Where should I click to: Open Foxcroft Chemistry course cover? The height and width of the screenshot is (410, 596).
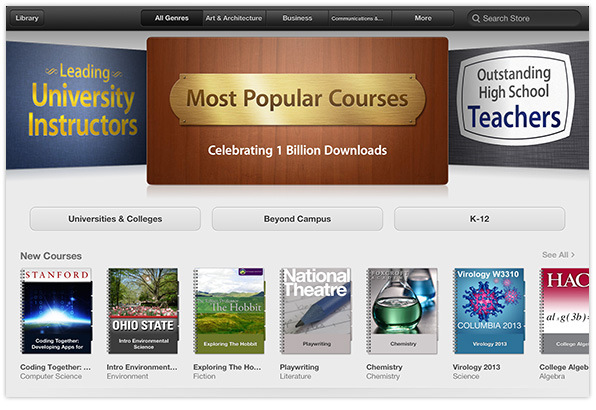[402, 311]
